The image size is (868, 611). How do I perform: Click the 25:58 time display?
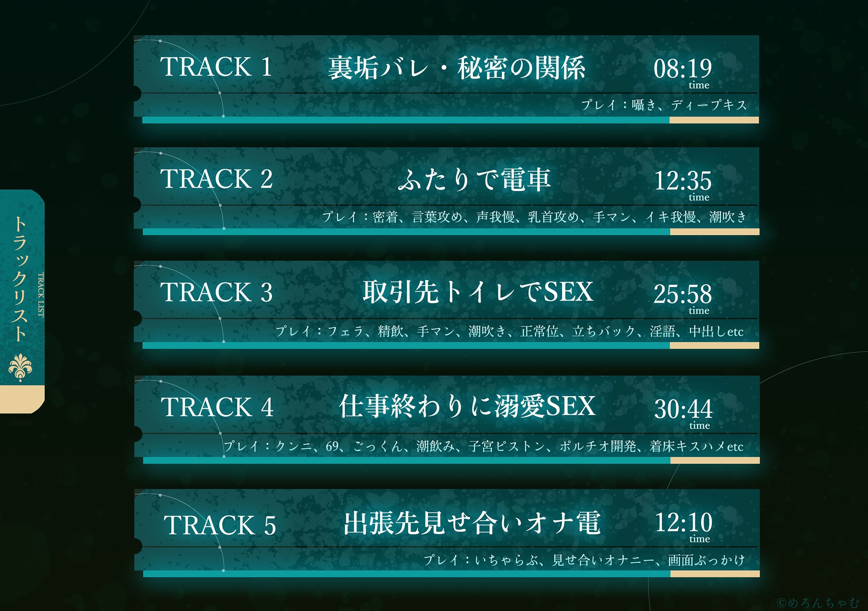click(x=683, y=294)
